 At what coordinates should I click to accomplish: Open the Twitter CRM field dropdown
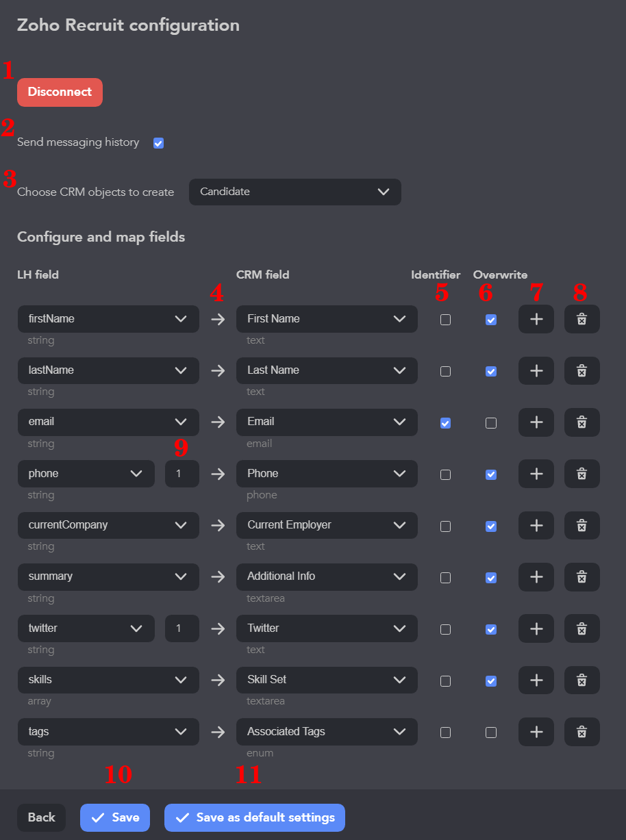[327, 628]
